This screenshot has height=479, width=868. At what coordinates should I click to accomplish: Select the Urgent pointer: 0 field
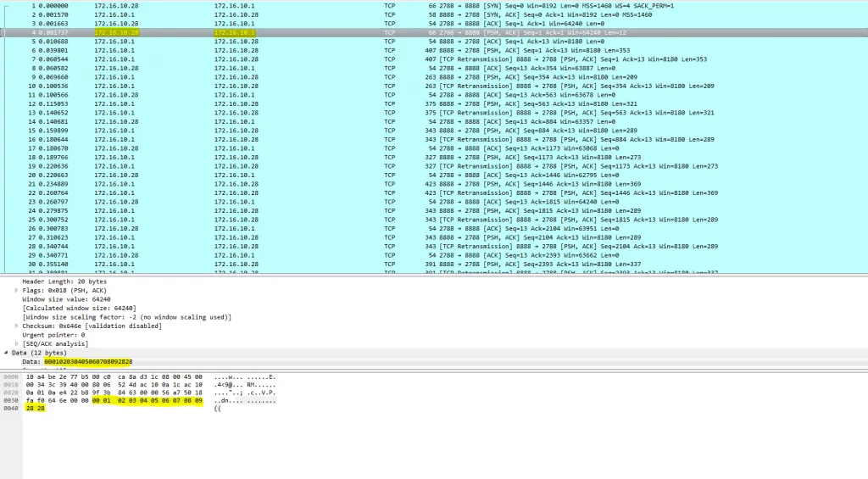point(53,335)
